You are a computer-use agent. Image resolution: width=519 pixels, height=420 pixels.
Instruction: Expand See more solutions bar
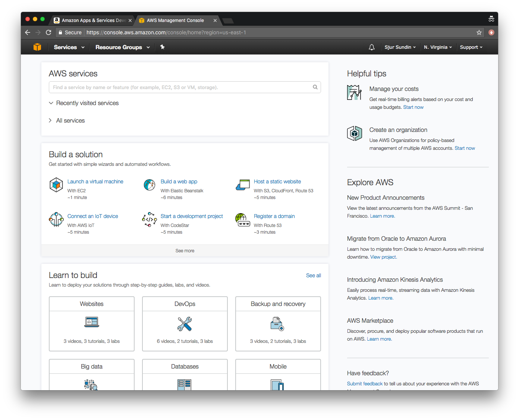(185, 251)
